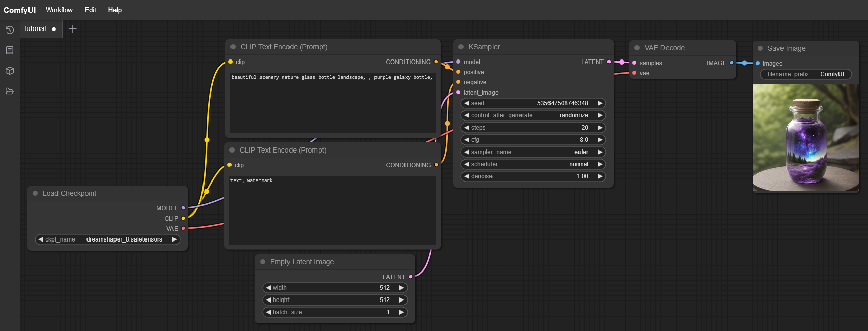
Task: Collapse the Load Checkpoint node dot
Action: tap(35, 193)
